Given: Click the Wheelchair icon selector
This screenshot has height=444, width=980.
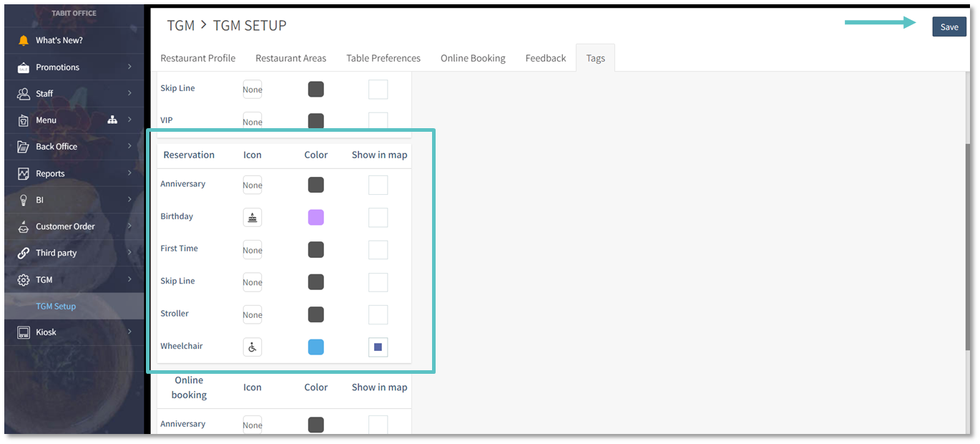Looking at the screenshot, I should [253, 347].
